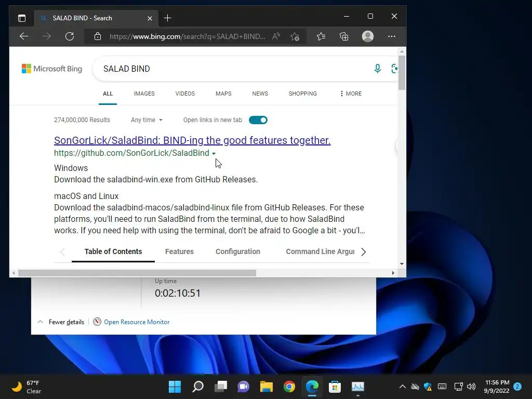Image resolution: width=532 pixels, height=399 pixels.
Task: Toggle Open links in new tab switch
Action: [258, 120]
